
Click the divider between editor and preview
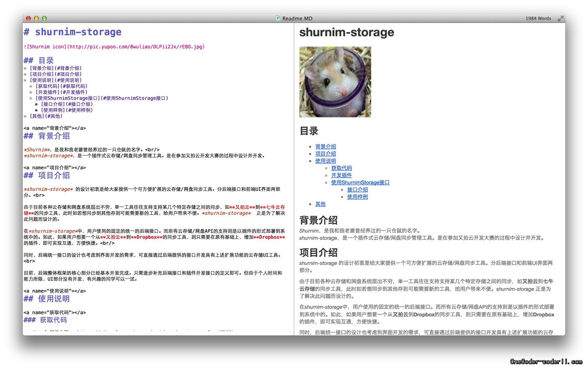pyautogui.click(x=294, y=180)
